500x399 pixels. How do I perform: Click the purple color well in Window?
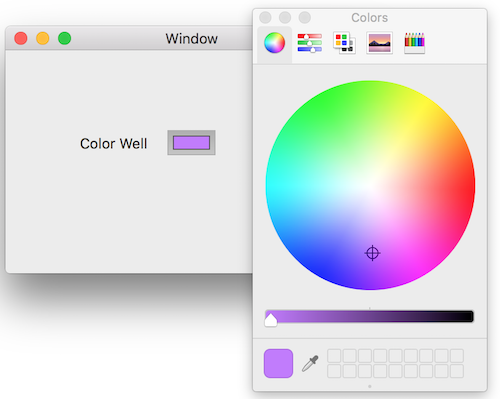click(x=191, y=143)
